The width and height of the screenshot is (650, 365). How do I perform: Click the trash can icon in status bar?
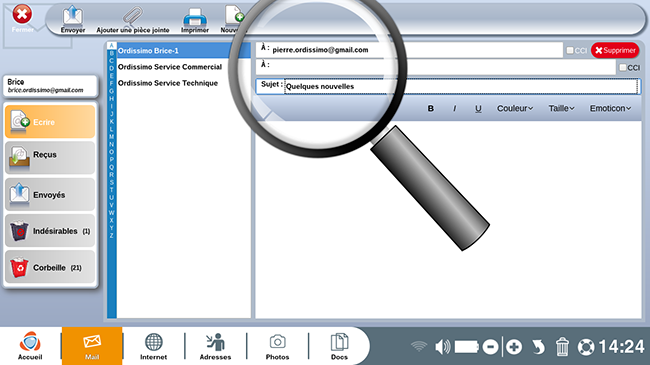tap(562, 347)
